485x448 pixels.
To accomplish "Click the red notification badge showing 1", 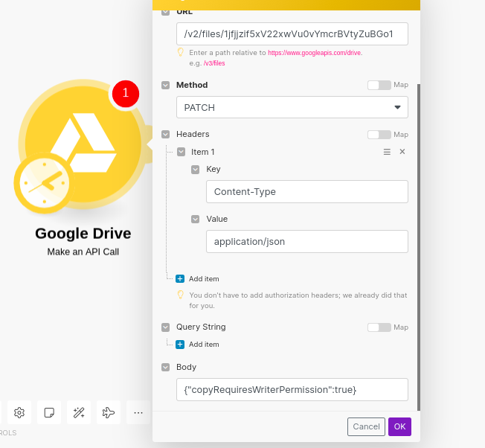I will [x=126, y=94].
